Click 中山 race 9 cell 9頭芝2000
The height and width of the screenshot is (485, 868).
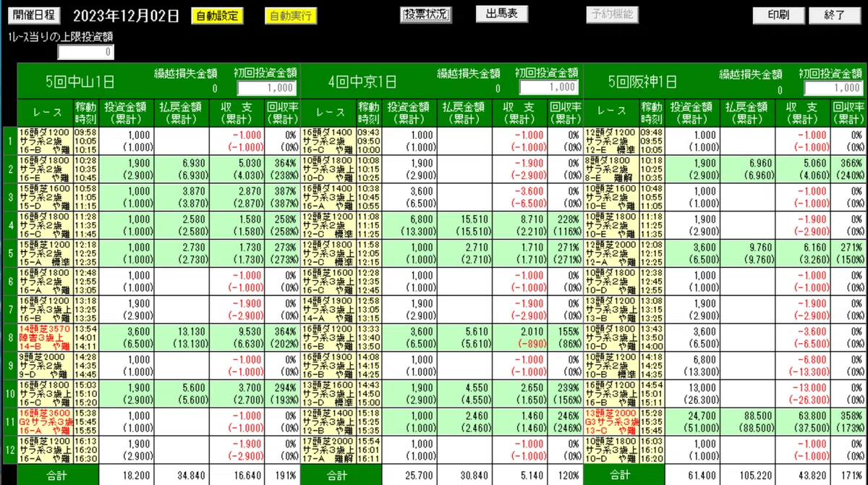pyautogui.click(x=45, y=365)
